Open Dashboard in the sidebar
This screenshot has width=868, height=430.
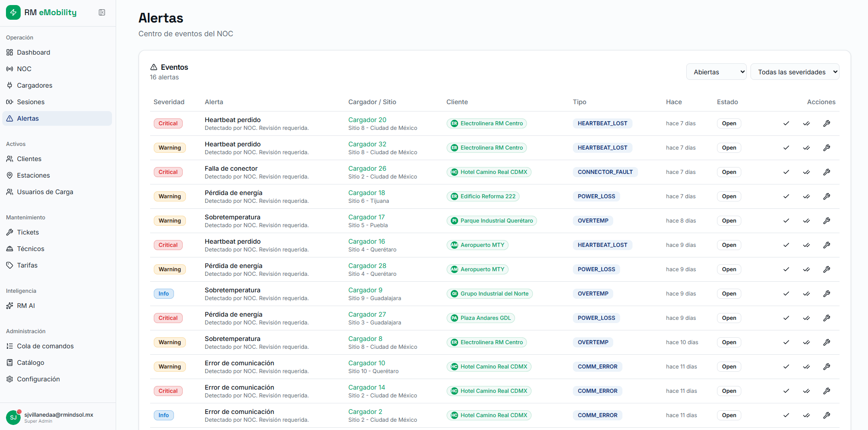coord(57,52)
